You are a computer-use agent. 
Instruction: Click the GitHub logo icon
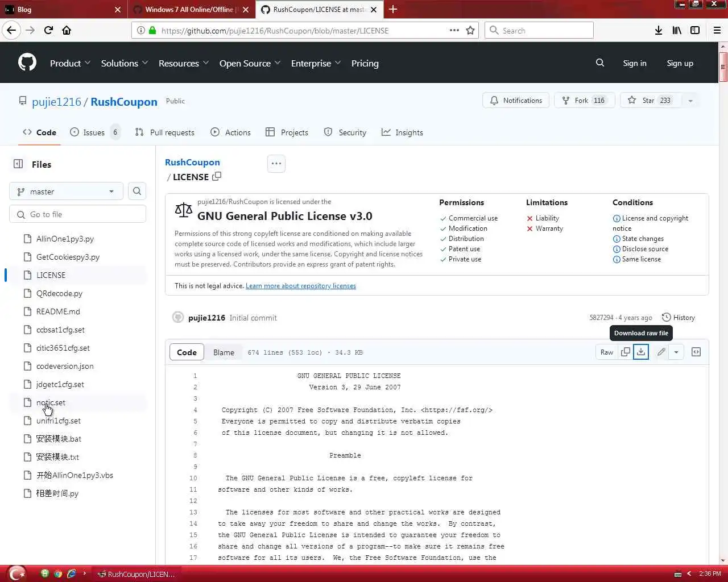pos(27,63)
